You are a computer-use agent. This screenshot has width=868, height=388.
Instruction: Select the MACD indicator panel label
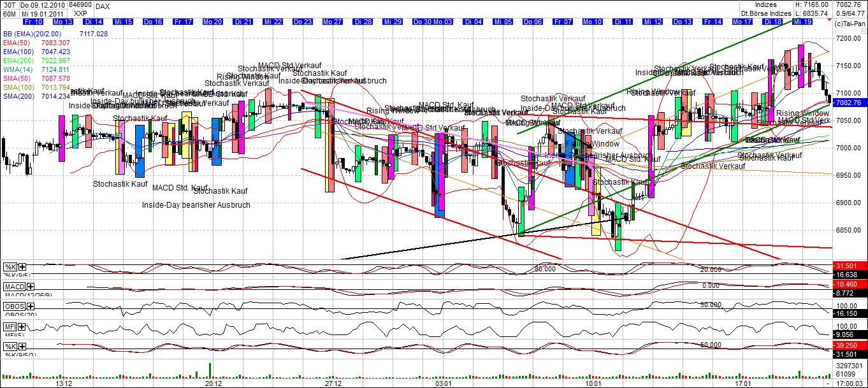14,286
